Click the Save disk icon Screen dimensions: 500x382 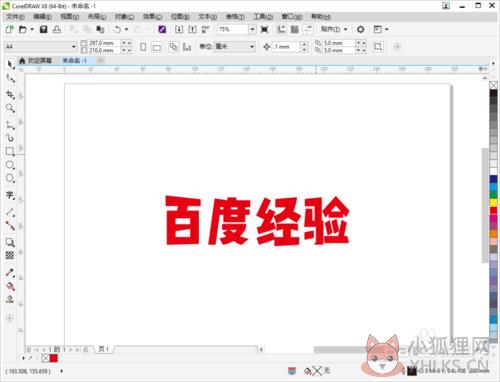click(x=43, y=29)
